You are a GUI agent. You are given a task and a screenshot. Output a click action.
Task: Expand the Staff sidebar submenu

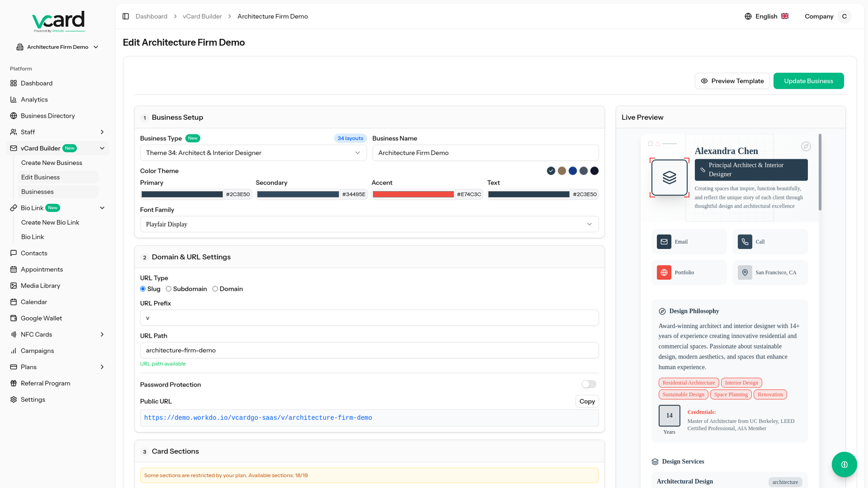(102, 132)
